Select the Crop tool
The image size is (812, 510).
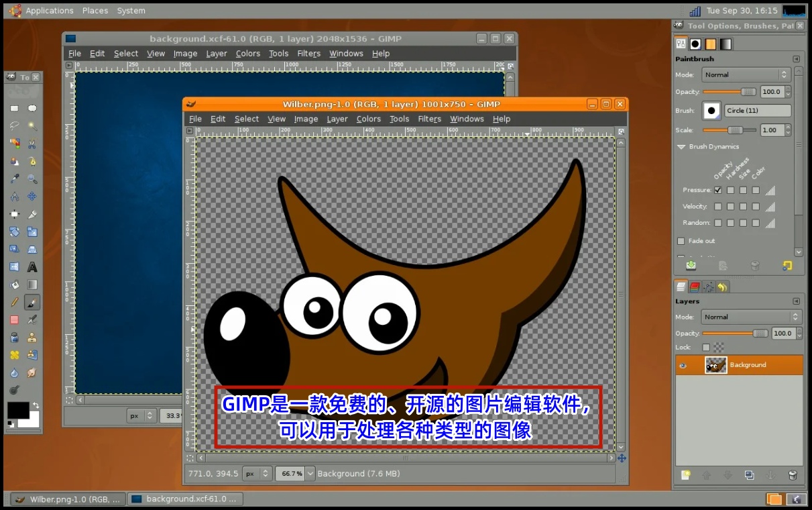click(x=32, y=214)
